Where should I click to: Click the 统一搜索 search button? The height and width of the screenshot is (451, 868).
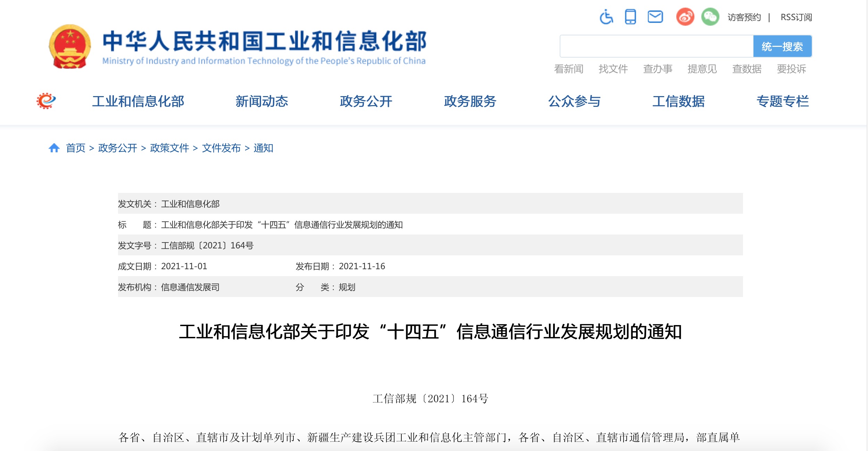tap(782, 46)
